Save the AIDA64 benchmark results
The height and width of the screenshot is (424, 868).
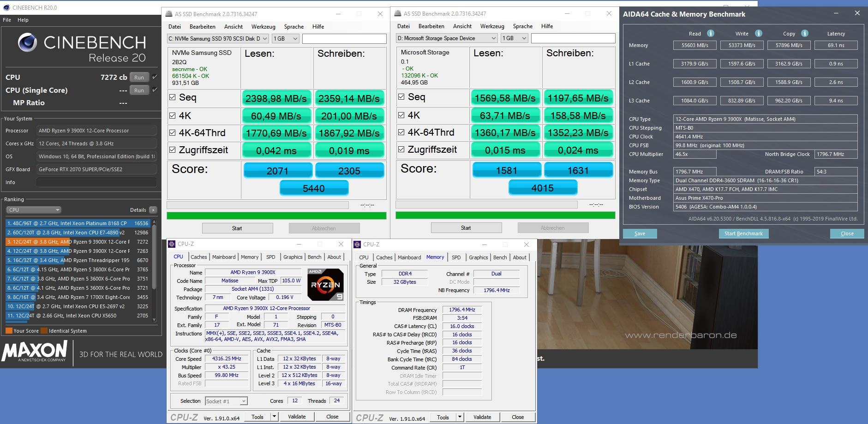[x=640, y=233]
